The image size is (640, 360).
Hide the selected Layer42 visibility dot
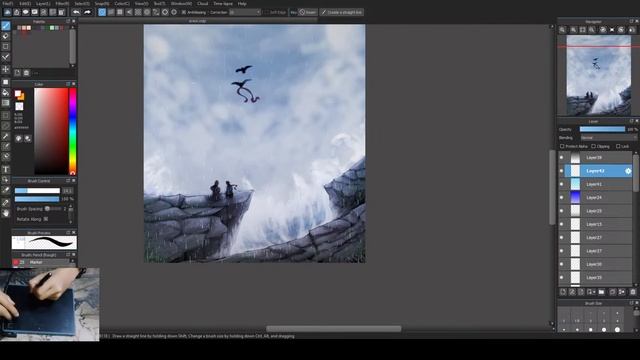coord(562,171)
